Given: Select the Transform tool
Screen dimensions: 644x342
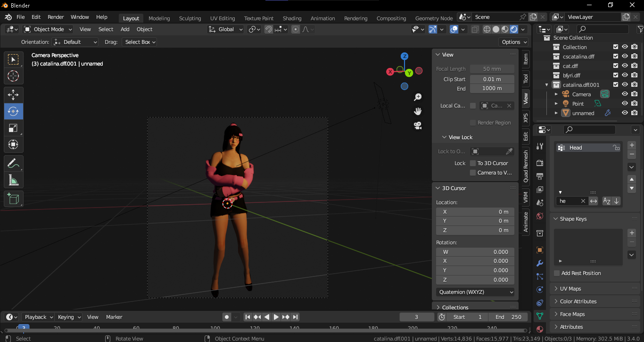Looking at the screenshot, I should [13, 144].
